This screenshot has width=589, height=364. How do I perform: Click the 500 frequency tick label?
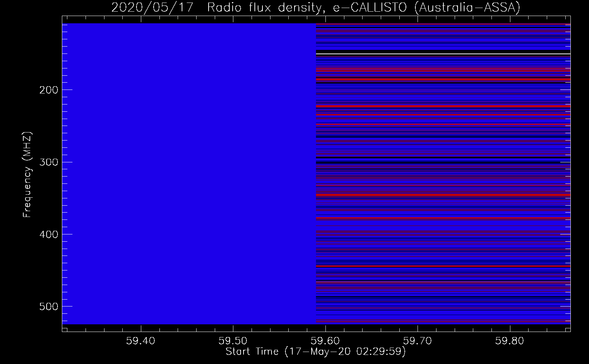tap(49, 306)
